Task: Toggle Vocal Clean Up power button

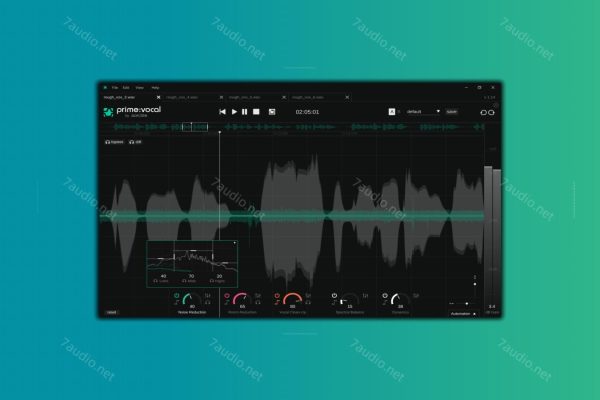Action: 277,296
